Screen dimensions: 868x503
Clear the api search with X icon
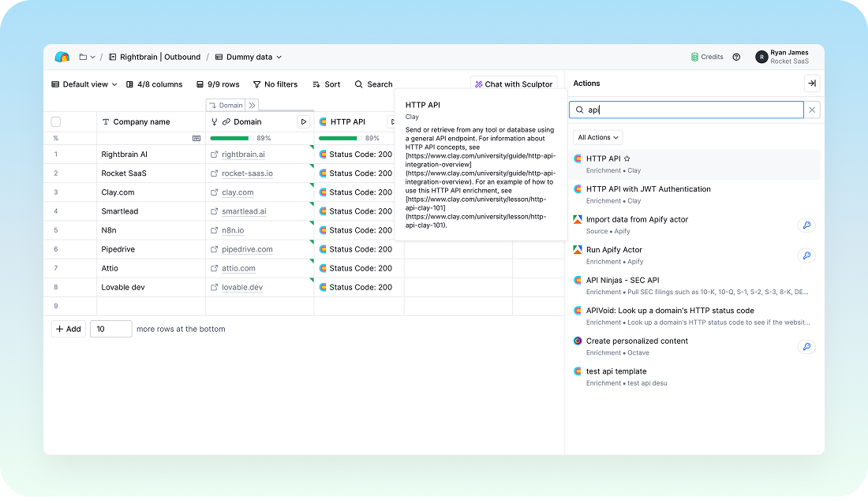(x=813, y=110)
